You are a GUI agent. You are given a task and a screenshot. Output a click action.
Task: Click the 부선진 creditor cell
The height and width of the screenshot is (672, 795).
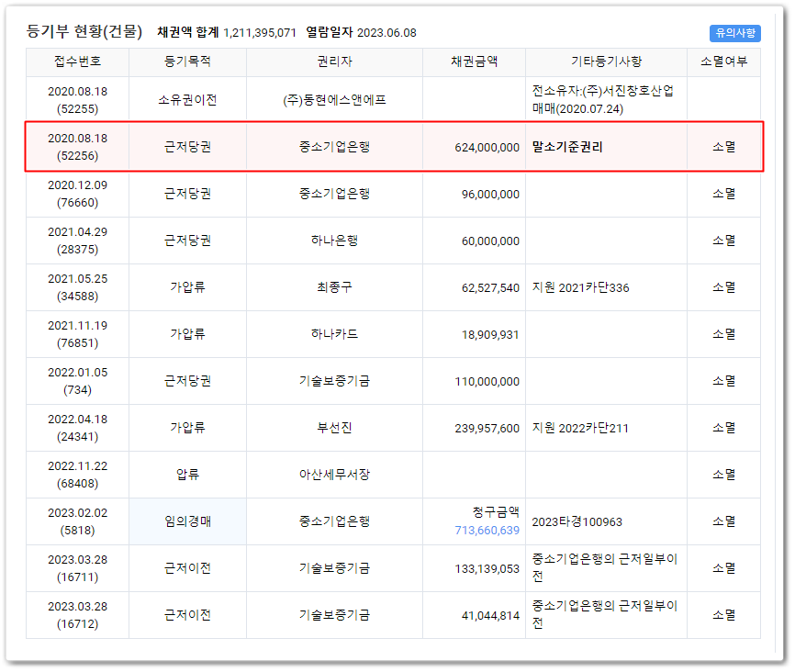[335, 428]
